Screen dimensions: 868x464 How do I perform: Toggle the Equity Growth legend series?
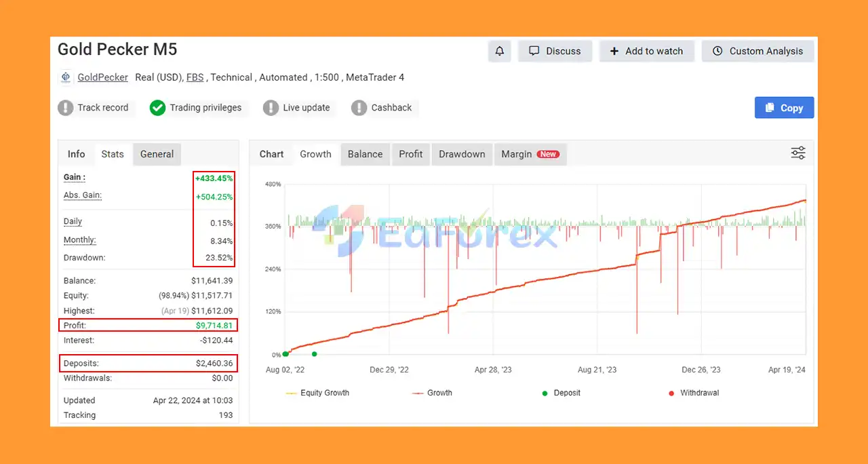point(317,393)
